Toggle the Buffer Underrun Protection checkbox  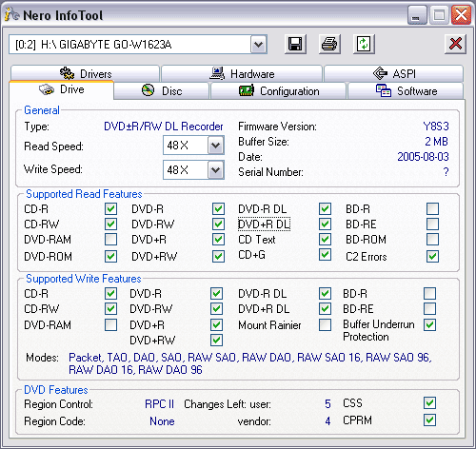click(429, 324)
